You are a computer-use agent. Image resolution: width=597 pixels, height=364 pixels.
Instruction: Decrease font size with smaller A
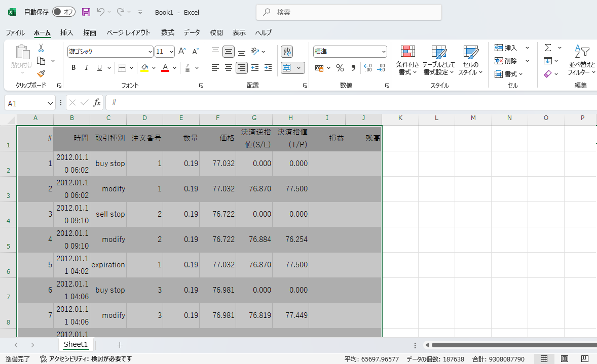(196, 51)
